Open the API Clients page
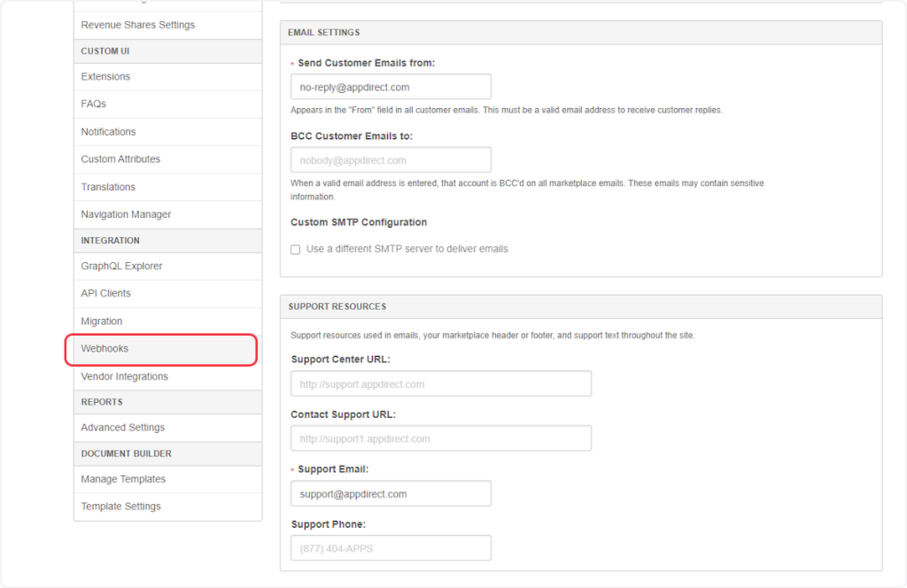The image size is (907, 588). click(105, 293)
